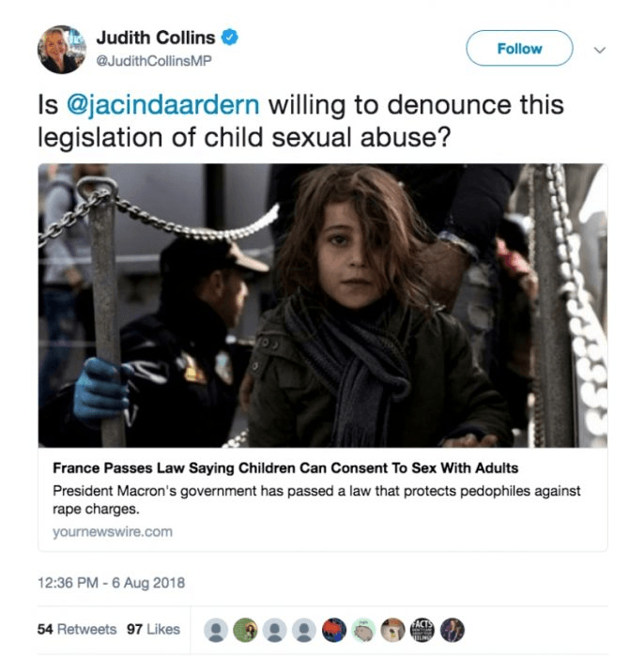644x657 pixels.
Task: Click the Judith Collins display name
Action: [156, 38]
